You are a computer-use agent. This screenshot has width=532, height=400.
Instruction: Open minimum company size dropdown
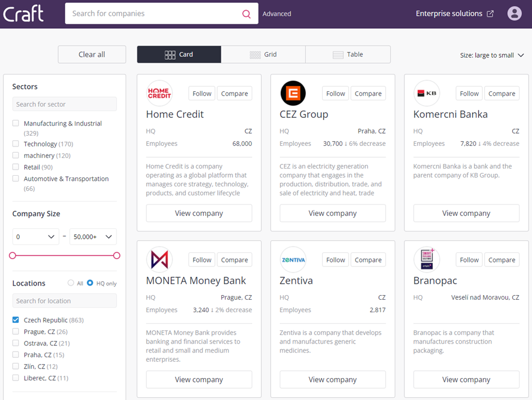pyautogui.click(x=35, y=237)
